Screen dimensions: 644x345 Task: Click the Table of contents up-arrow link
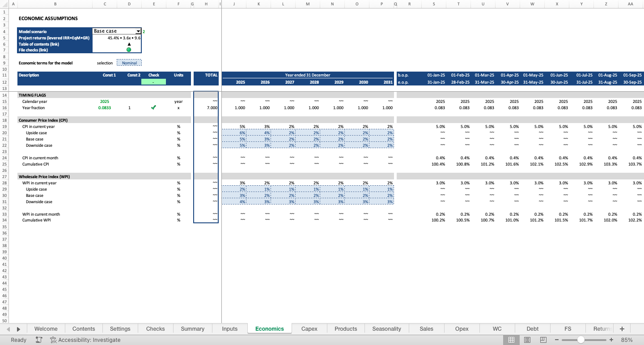point(129,44)
